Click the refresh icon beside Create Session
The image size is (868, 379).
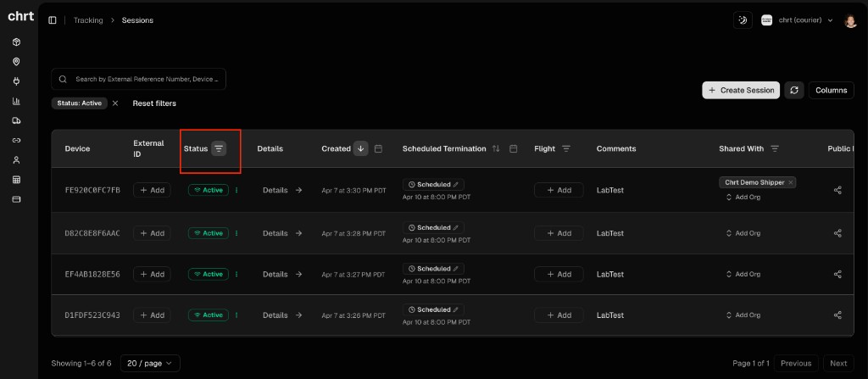point(793,90)
